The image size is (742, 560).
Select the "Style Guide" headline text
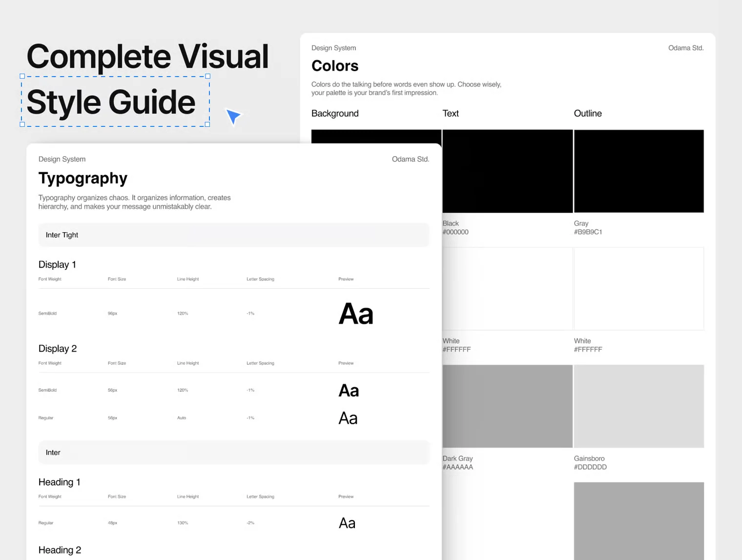111,102
